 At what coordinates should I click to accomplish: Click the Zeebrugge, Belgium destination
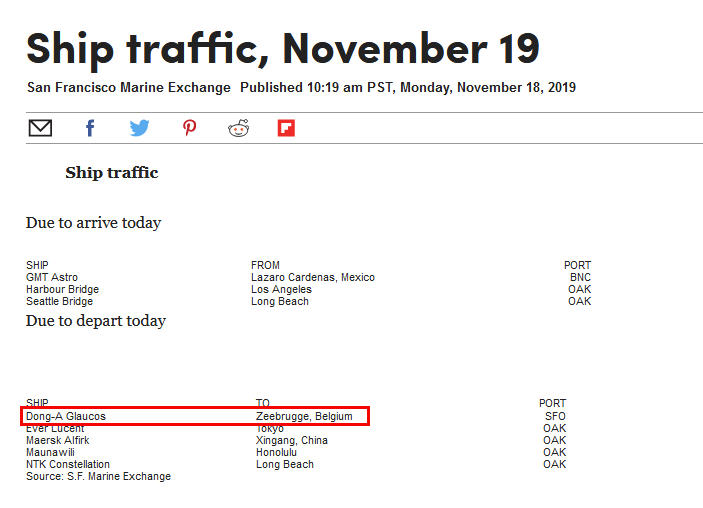(x=304, y=416)
